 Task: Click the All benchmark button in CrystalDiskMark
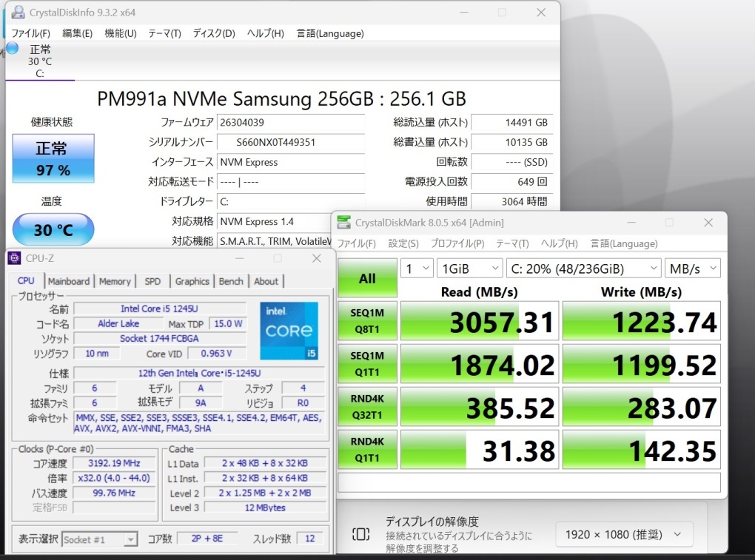click(x=367, y=278)
